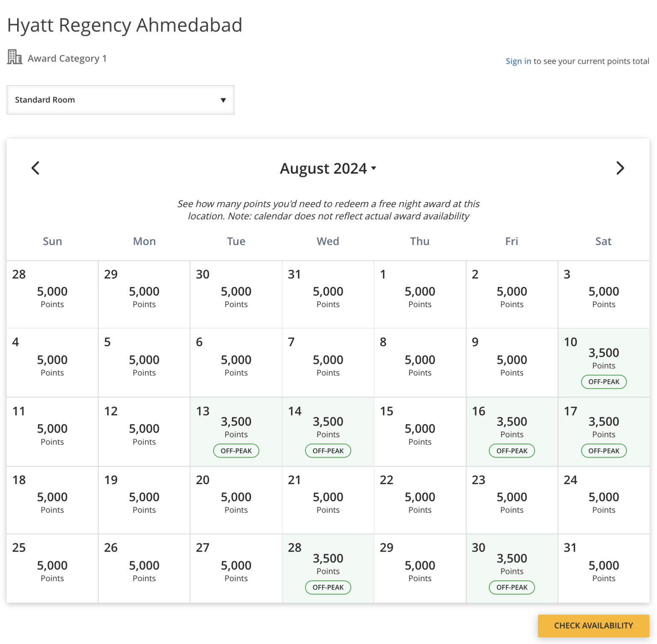Screen dimensions: 657x644
Task: Open the Standard Room dropdown
Action: pyautogui.click(x=120, y=100)
